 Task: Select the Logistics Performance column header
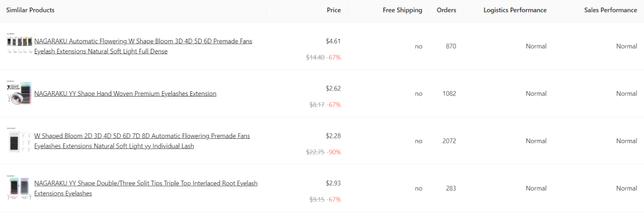(x=515, y=10)
